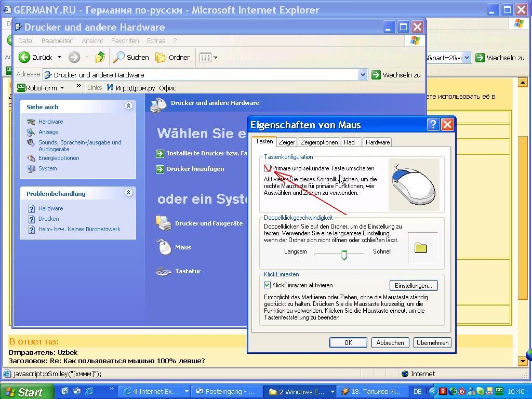This screenshot has height=399, width=532.
Task: Toggle Primäre und sekundäre Taste umschalten
Action: click(268, 168)
